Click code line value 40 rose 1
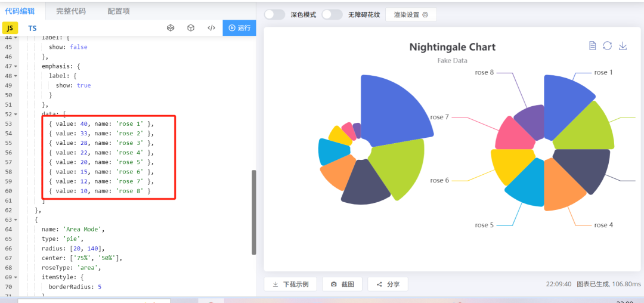644x303 pixels. pyautogui.click(x=101, y=123)
